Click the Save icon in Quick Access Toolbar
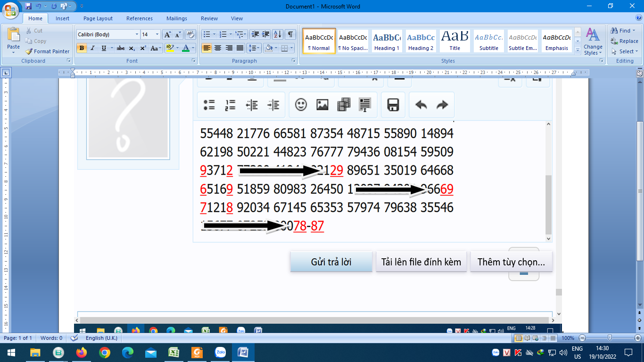The image size is (644, 362). coord(28,6)
